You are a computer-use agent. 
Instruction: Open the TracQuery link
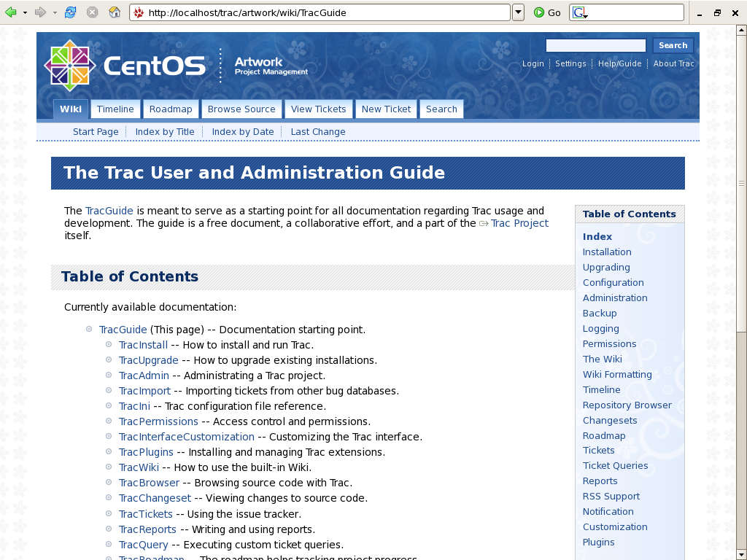pyautogui.click(x=144, y=545)
